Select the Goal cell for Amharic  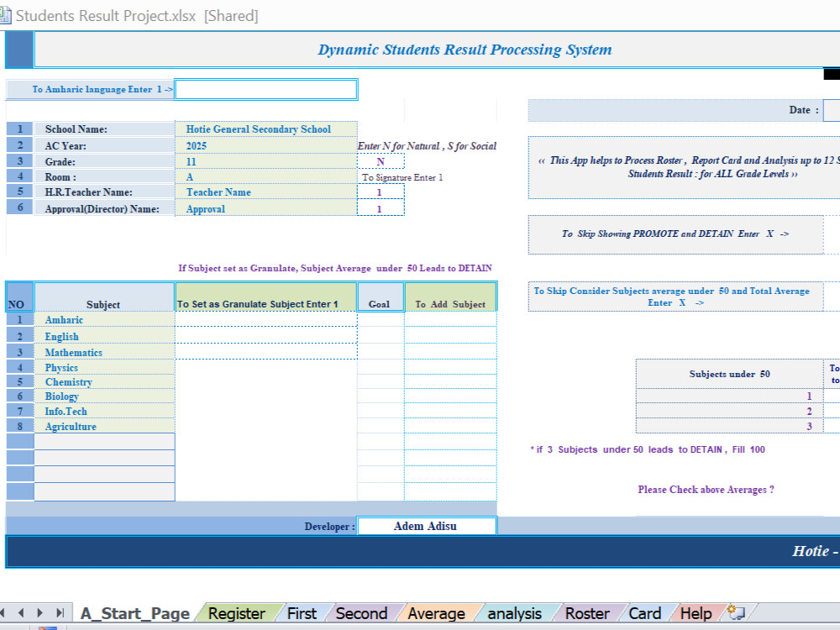[381, 320]
